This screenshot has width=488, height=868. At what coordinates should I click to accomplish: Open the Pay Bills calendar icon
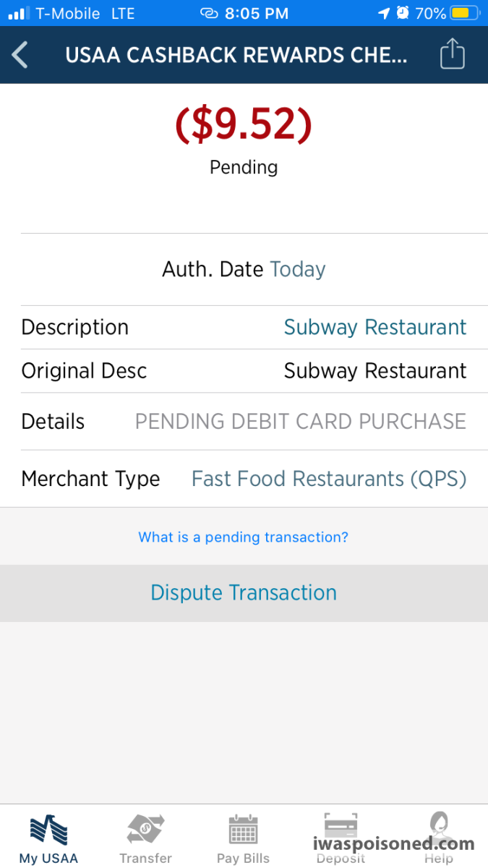(x=243, y=830)
